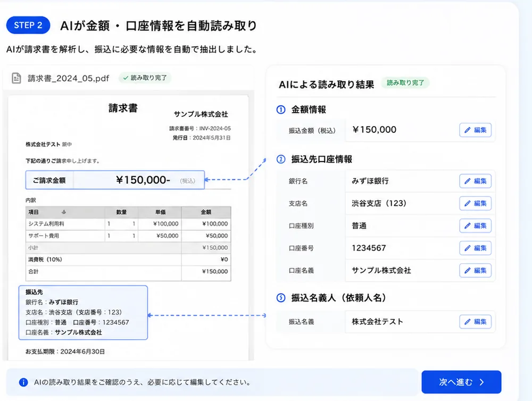
Task: Click the 項目 column header
Action: (x=65, y=212)
